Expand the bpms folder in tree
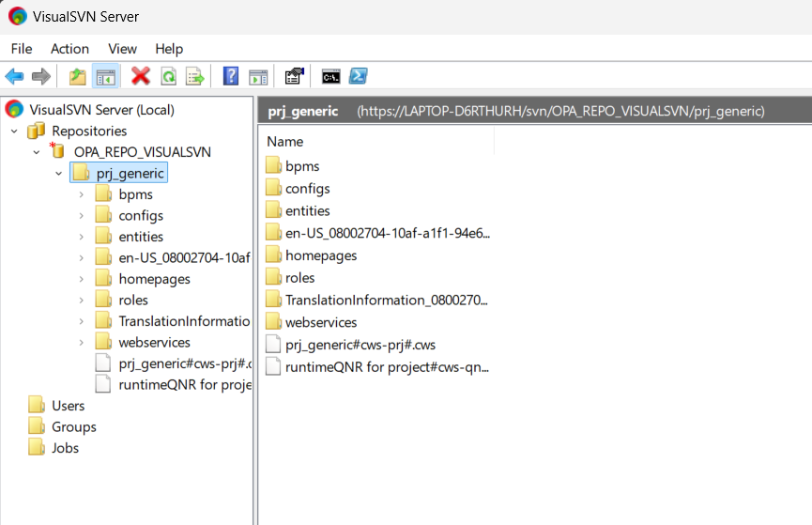 (x=82, y=194)
